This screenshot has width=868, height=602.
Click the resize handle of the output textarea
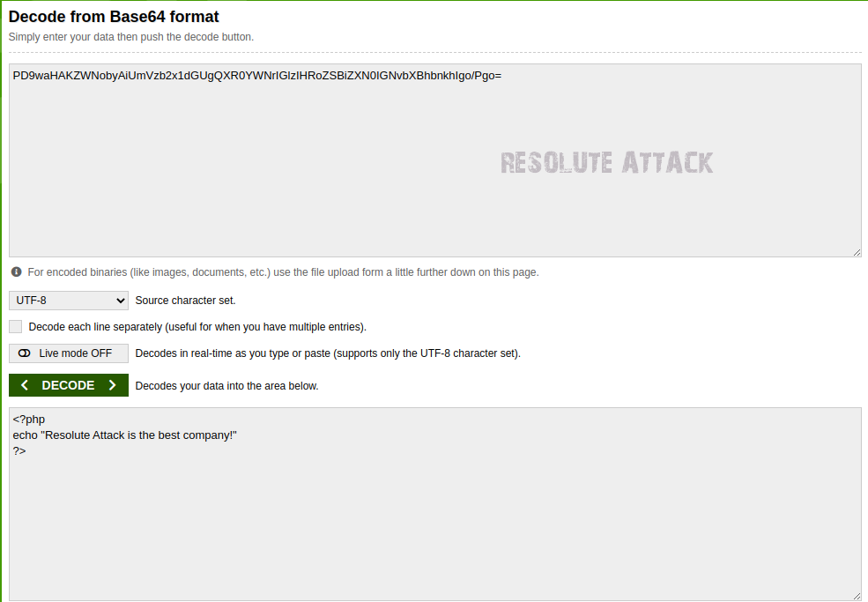857,596
